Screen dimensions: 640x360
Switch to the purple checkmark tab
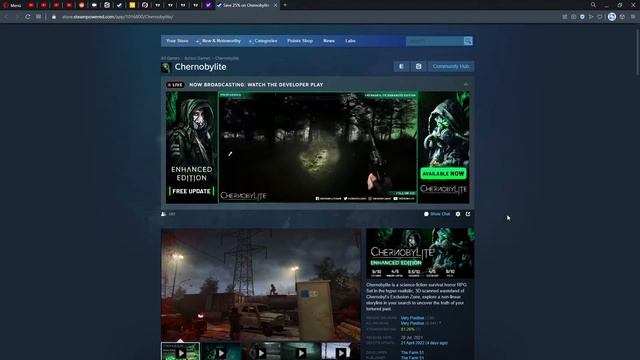coord(208,5)
